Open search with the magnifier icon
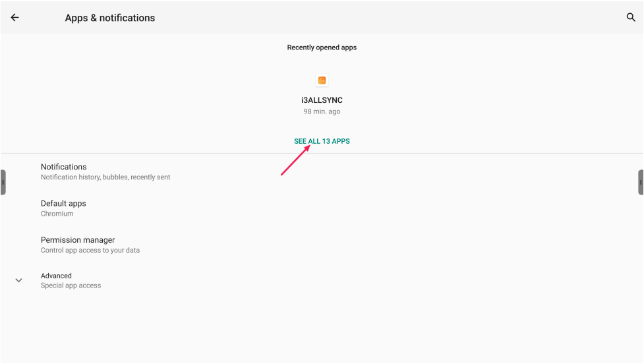 click(x=630, y=18)
